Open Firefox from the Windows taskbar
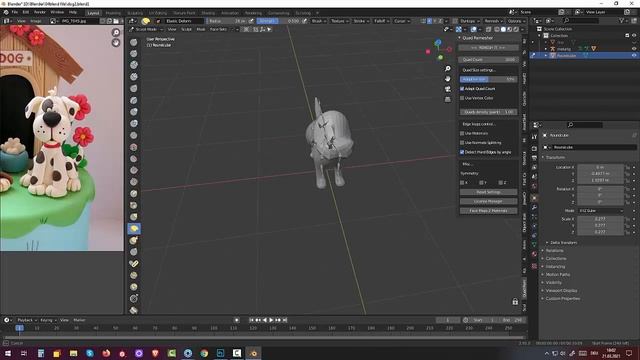The image size is (640, 360). coord(106,353)
